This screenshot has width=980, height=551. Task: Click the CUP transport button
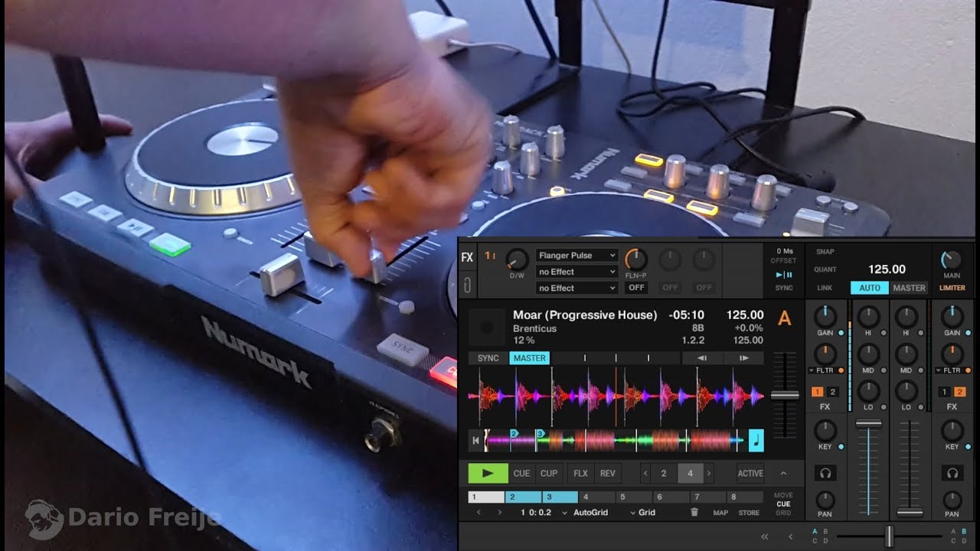point(549,473)
